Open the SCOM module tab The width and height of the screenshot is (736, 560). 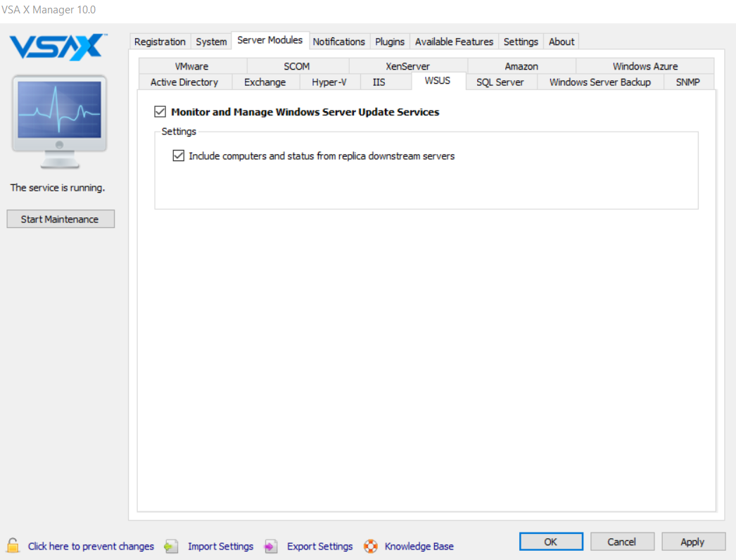click(297, 66)
